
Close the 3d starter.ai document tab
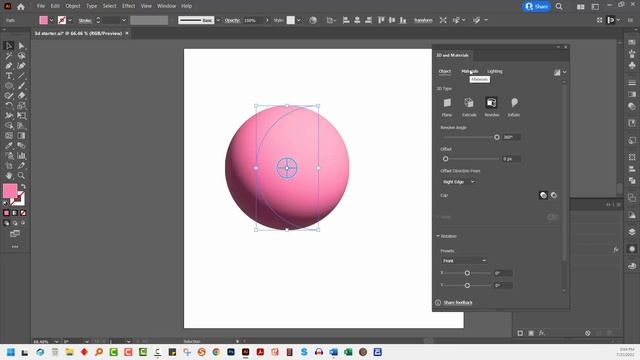click(x=127, y=33)
